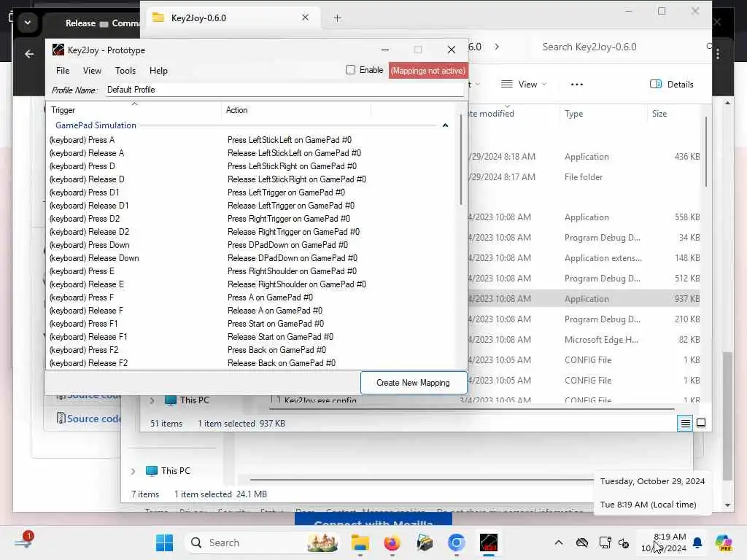The image size is (747, 560).
Task: Open Firefox from the taskbar
Action: pyautogui.click(x=392, y=542)
